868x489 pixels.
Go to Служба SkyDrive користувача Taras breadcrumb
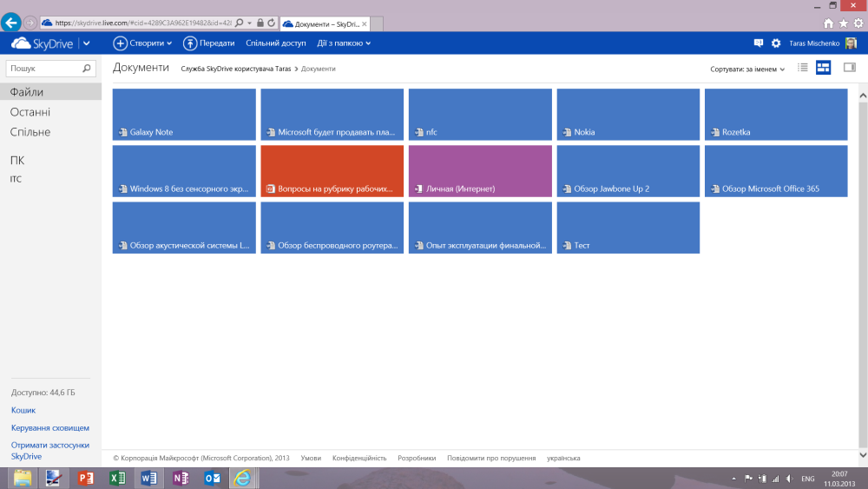pyautogui.click(x=236, y=69)
